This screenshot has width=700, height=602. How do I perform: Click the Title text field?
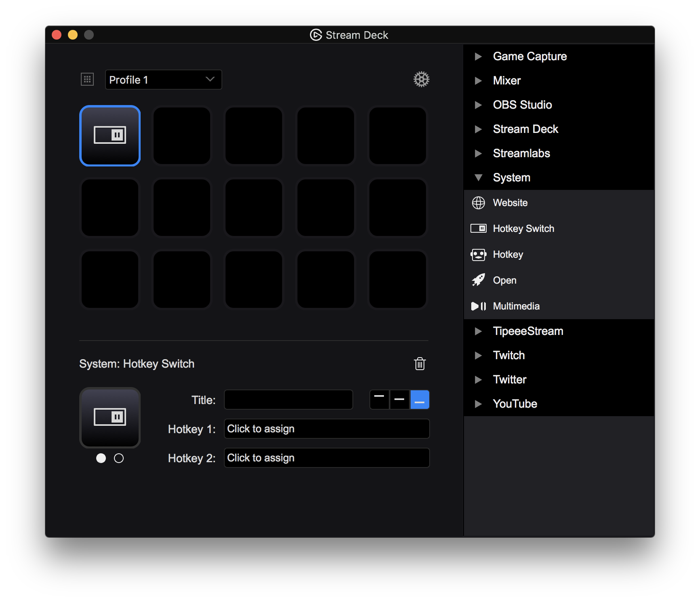click(289, 400)
